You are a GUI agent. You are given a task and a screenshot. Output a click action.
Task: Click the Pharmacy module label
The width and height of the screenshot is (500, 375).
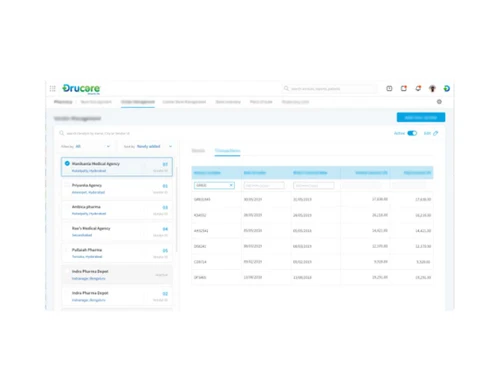[63, 102]
